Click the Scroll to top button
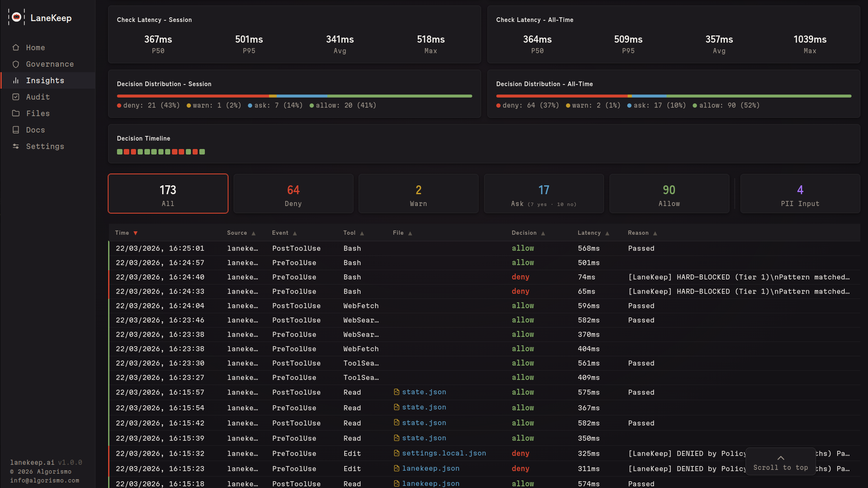The width and height of the screenshot is (868, 488). (x=781, y=461)
